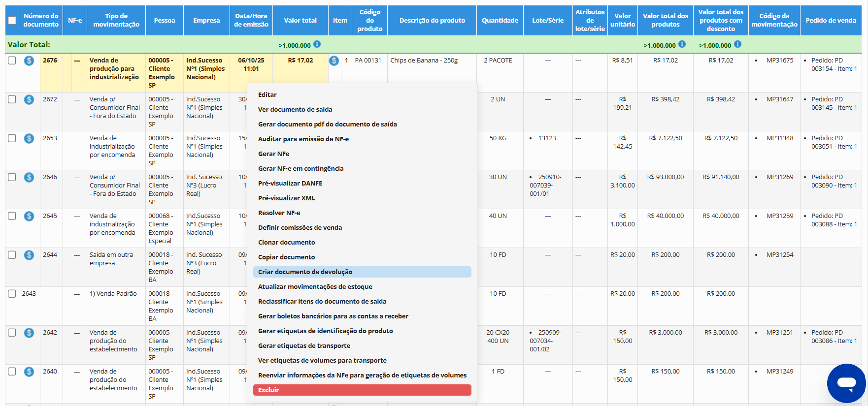Toggle the select-all checkbox in header
Screen dimensions: 868x406
click(x=12, y=21)
